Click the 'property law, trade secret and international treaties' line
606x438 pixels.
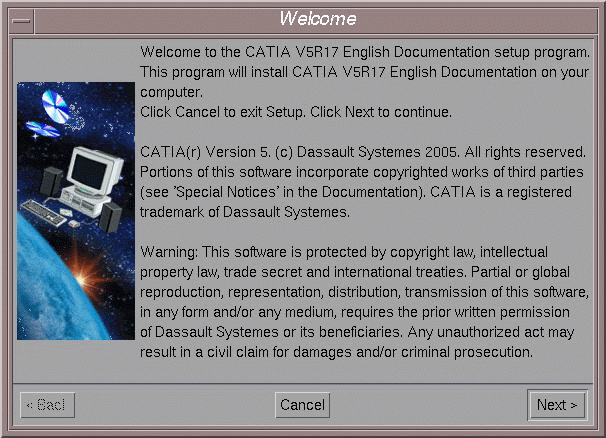tap(354, 272)
